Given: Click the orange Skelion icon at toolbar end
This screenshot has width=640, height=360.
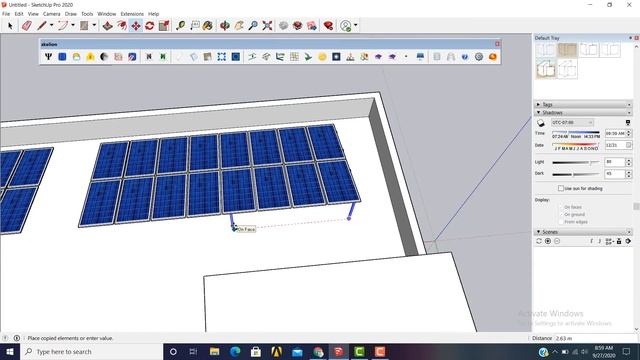Looking at the screenshot, I should (x=493, y=57).
